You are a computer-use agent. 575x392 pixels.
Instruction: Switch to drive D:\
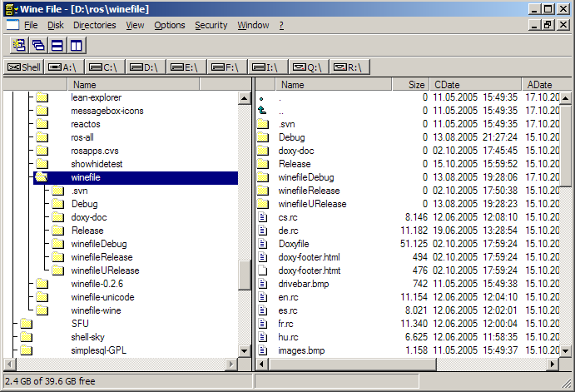point(146,67)
